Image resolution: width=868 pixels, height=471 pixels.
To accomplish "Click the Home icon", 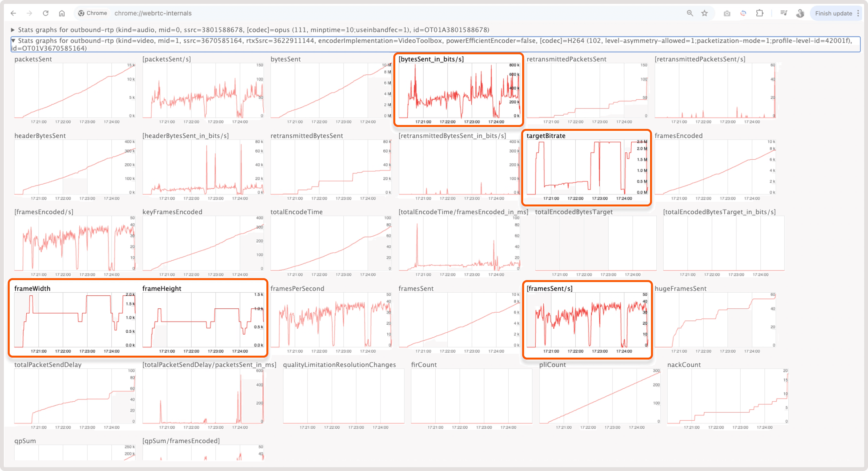I will 62,13.
